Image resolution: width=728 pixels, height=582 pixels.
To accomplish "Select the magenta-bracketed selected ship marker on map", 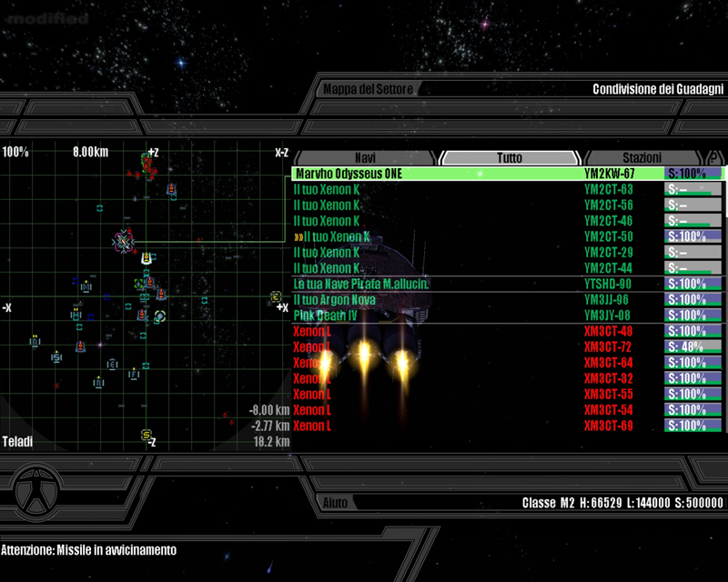I will [x=124, y=241].
